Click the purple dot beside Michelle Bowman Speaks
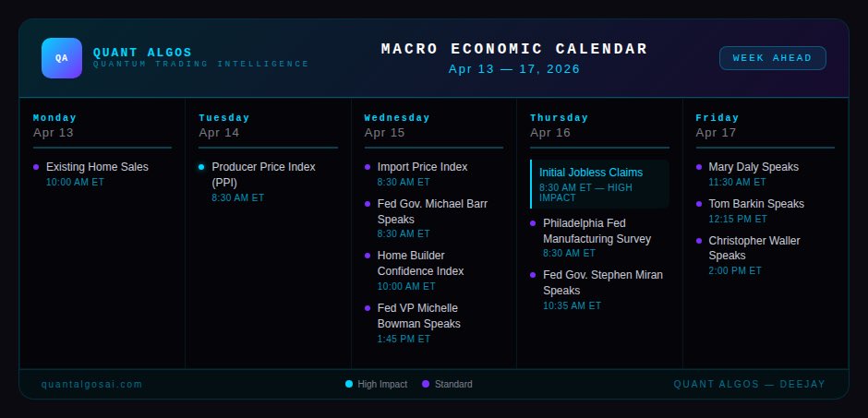Viewport: 868px width, 418px height. point(368,308)
